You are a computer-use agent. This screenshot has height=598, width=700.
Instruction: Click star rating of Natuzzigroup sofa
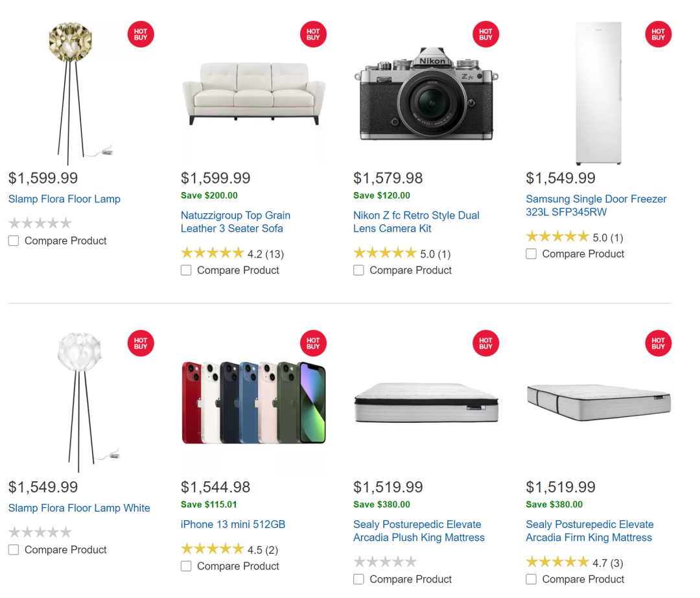213,253
